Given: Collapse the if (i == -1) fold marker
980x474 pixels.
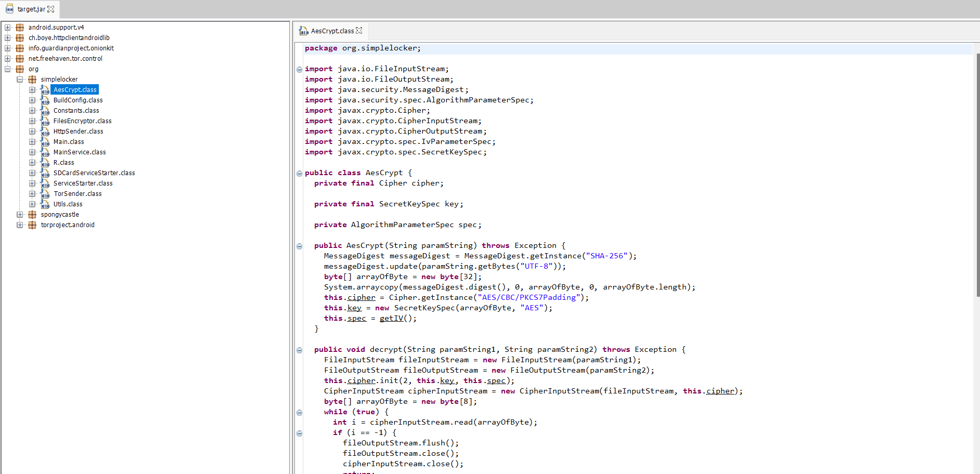Looking at the screenshot, I should (300, 433).
